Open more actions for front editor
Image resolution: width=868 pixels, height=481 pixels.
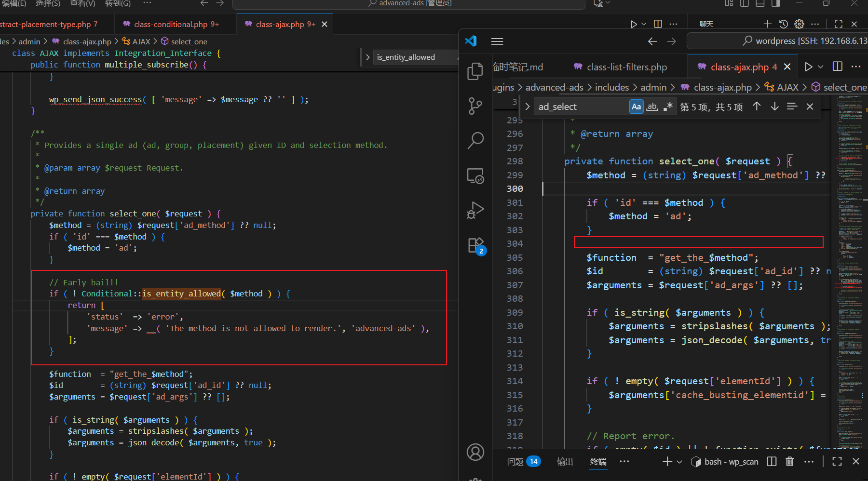[856, 67]
